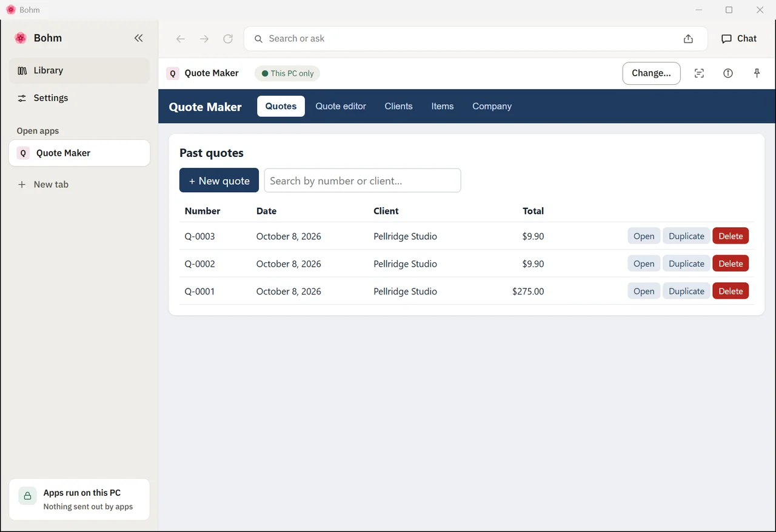The width and height of the screenshot is (776, 532).
Task: Duplicate quote Q-0001
Action: click(x=686, y=291)
